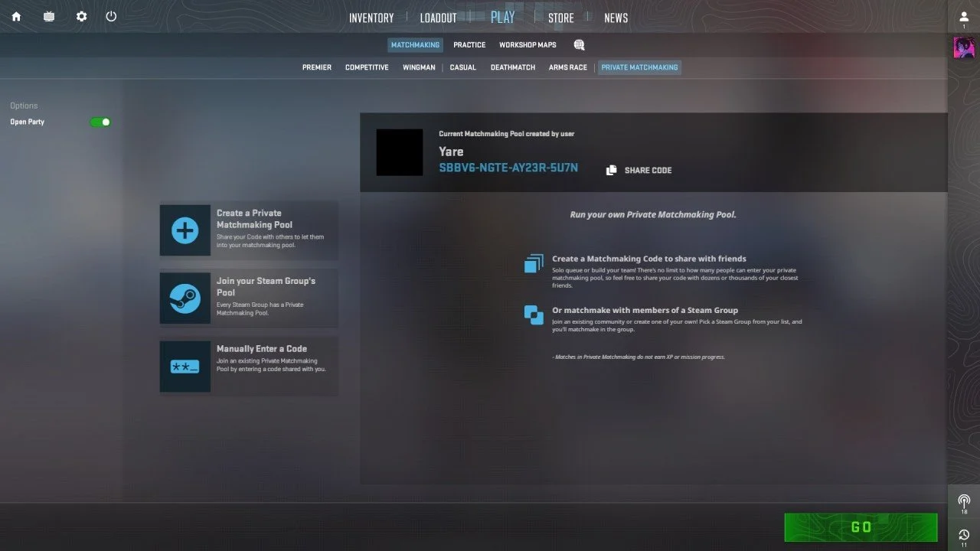Click the copy icon beside Share Code
Image resolution: width=980 pixels, height=551 pixels.
[x=611, y=170]
